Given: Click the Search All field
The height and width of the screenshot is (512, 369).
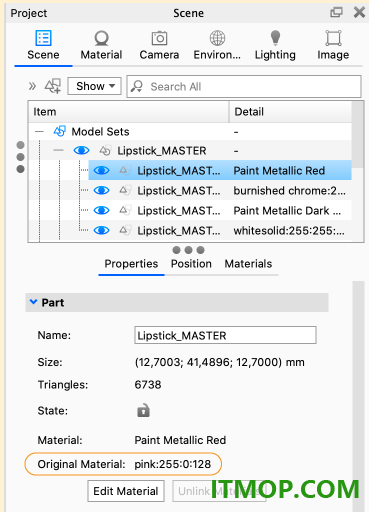Looking at the screenshot, I should [x=244, y=87].
